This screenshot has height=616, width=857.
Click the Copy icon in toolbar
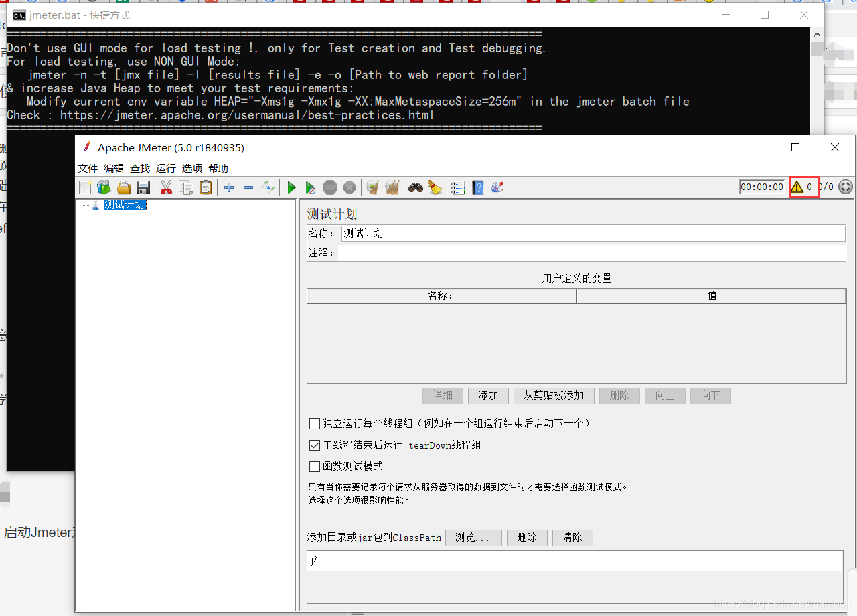point(185,187)
